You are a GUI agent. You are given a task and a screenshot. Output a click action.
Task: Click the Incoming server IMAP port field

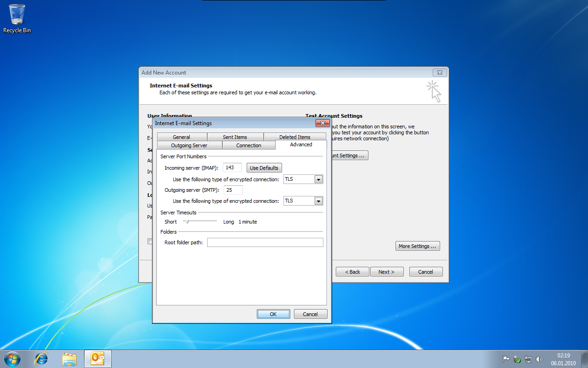(x=232, y=167)
